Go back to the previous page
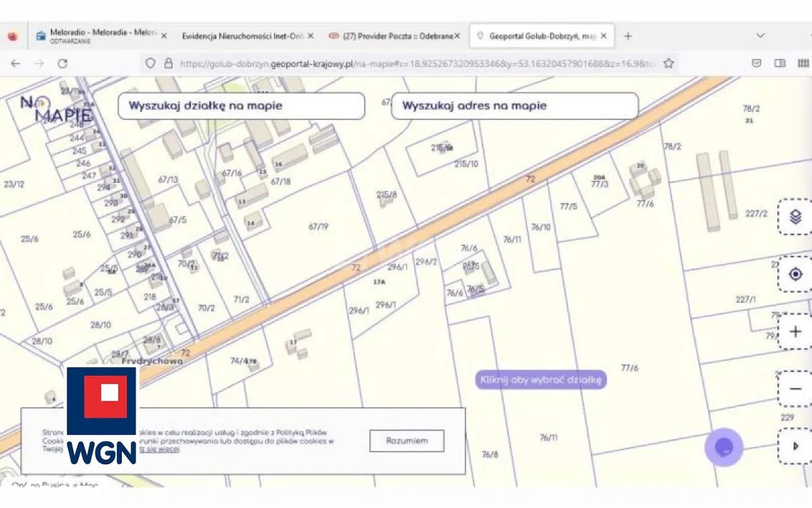 click(16, 63)
